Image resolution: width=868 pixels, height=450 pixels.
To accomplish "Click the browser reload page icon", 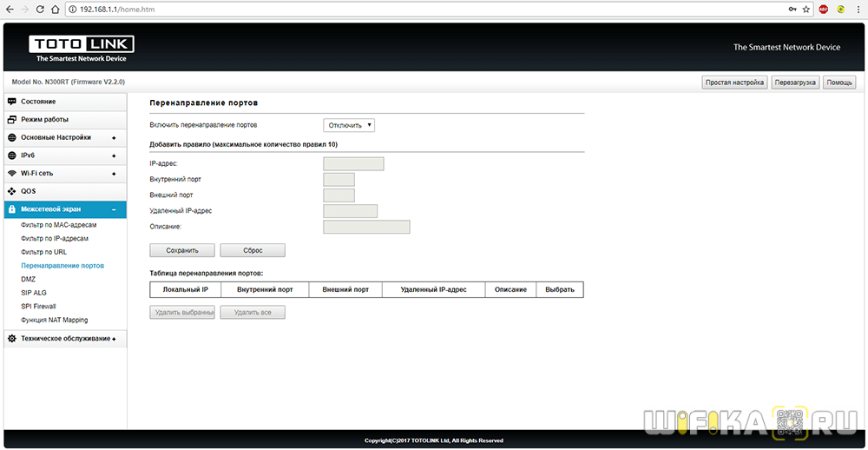I will pyautogui.click(x=39, y=9).
